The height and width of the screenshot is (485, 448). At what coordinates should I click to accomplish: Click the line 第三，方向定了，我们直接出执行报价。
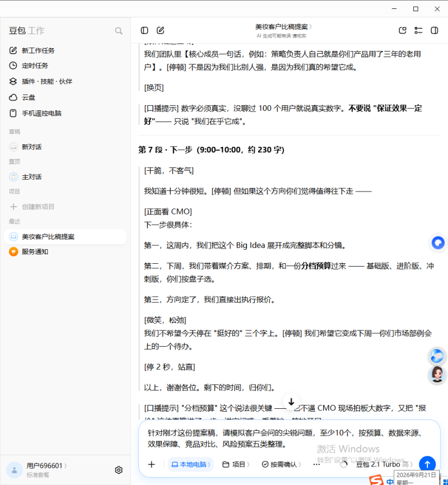click(x=210, y=300)
